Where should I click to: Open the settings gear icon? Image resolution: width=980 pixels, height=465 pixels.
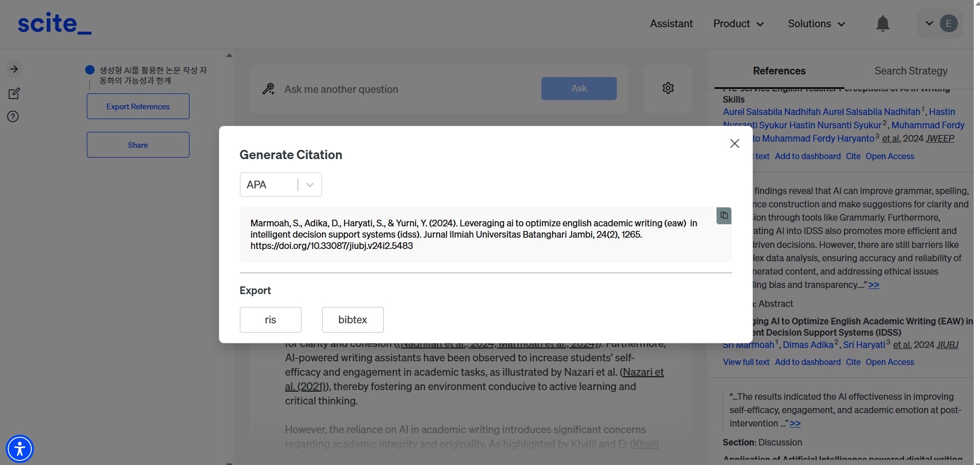click(x=668, y=88)
